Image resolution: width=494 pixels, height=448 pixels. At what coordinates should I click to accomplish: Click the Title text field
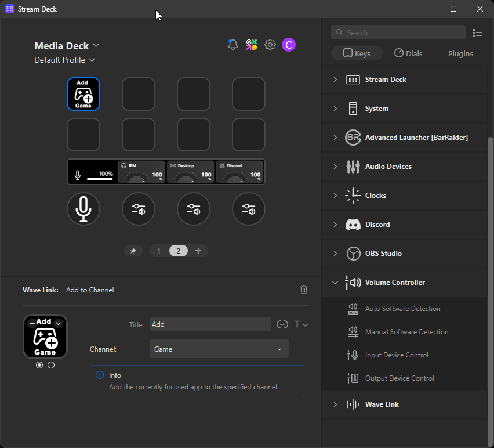(210, 324)
